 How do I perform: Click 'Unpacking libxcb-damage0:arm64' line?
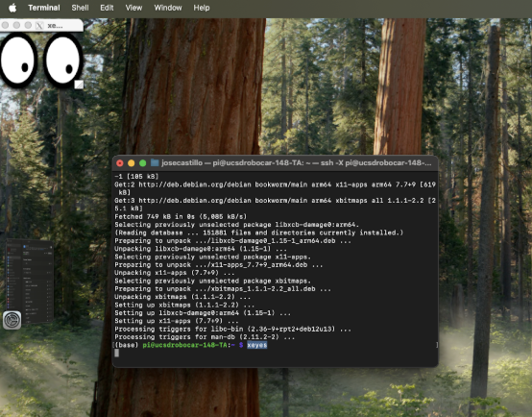[x=201, y=249]
